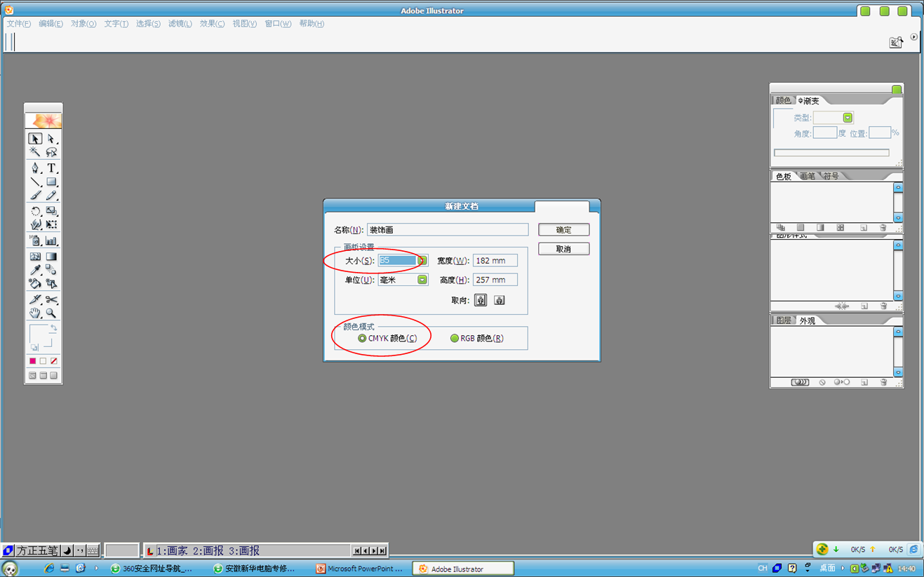Image resolution: width=924 pixels, height=577 pixels.
Task: Activate the Zoom magnifier tool
Action: pos(51,313)
